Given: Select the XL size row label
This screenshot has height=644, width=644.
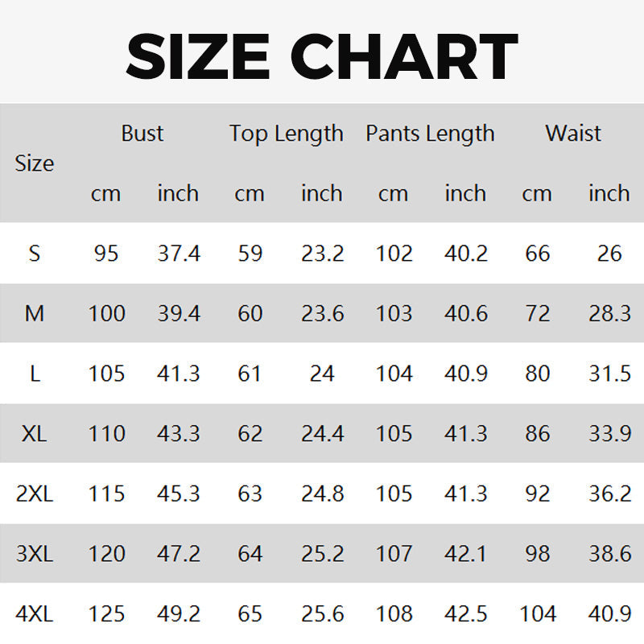Looking at the screenshot, I should click(35, 433).
